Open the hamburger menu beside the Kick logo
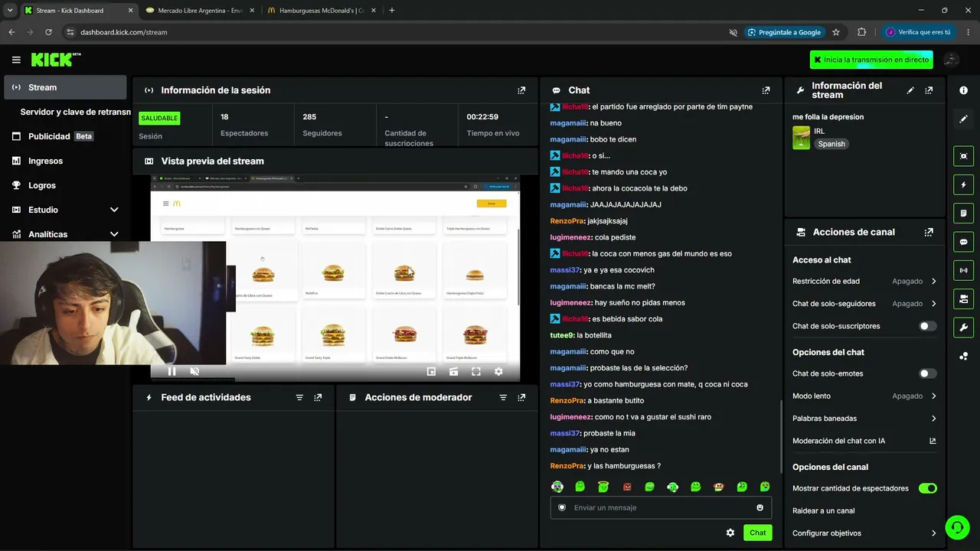The width and height of the screenshot is (980, 551). click(16, 60)
